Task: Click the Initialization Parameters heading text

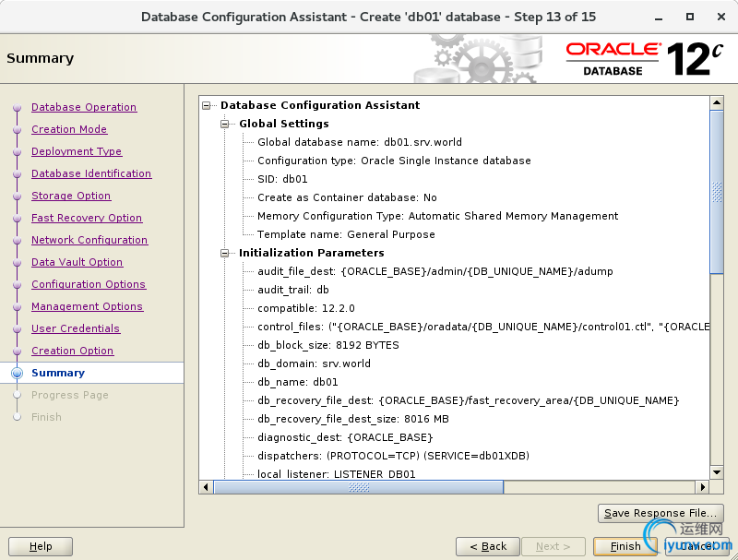Action: click(312, 253)
